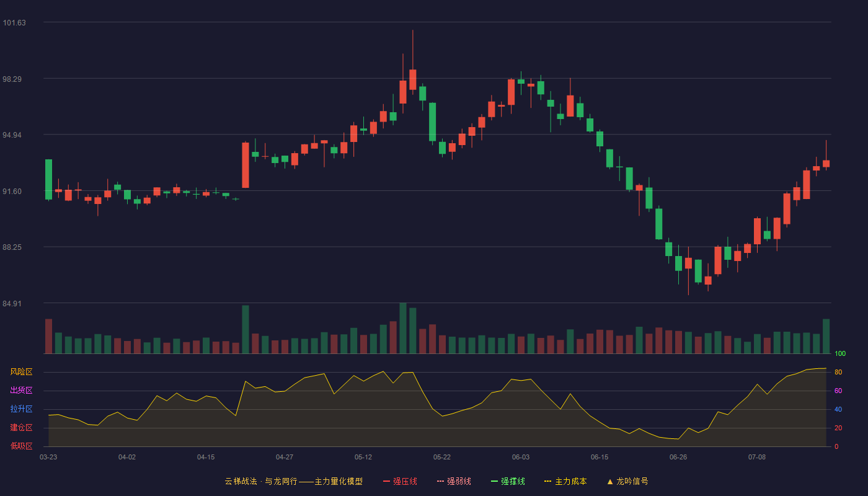Screen dimensions: 868x496
Task: Toggle the 强压线 legend series
Action: [400, 481]
